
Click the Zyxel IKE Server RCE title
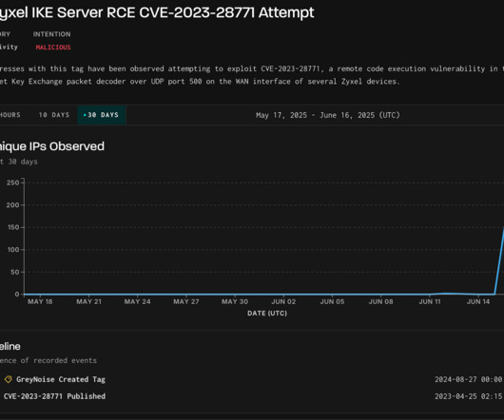click(157, 13)
